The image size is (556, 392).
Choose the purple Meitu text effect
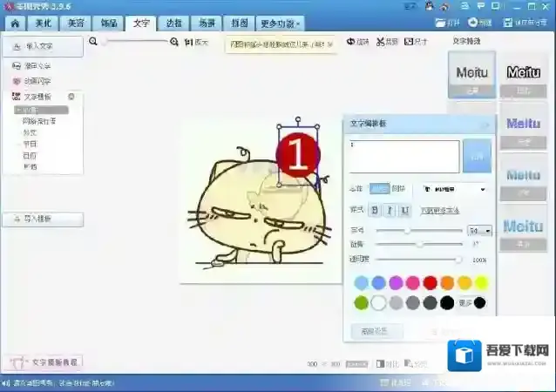[524, 126]
